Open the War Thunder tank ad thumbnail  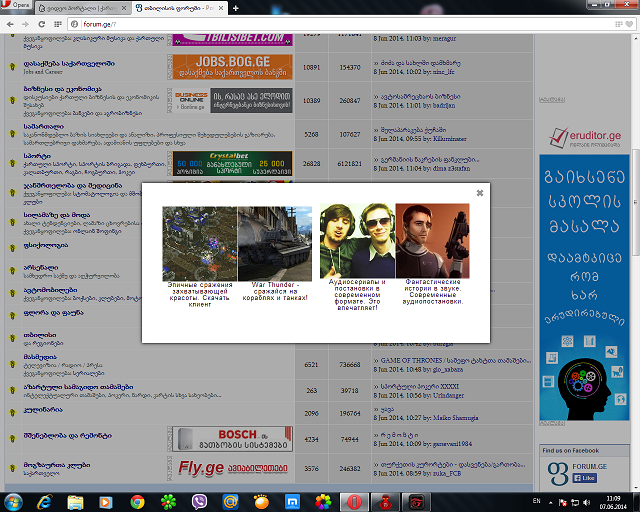tap(275, 244)
